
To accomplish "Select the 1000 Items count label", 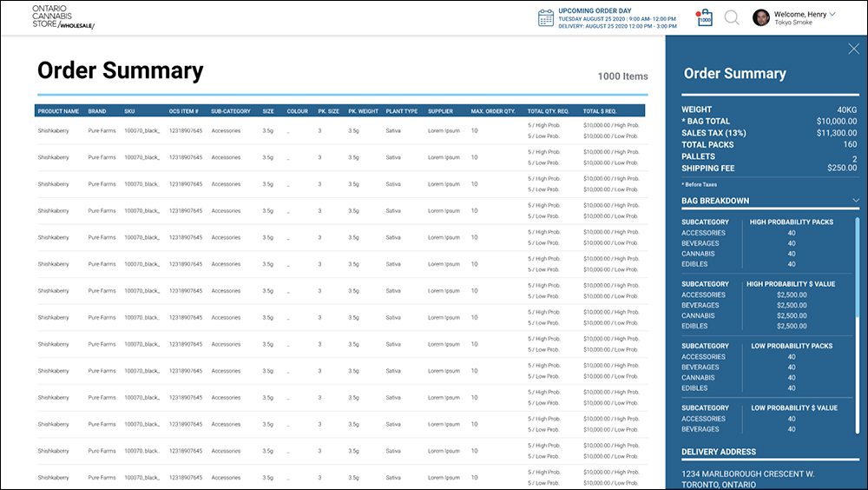I will (x=622, y=76).
